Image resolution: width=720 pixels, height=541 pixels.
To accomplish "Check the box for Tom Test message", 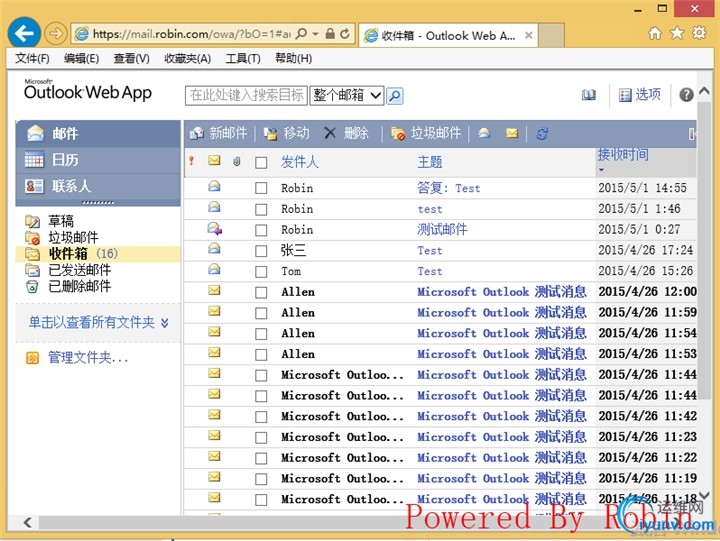I will click(x=261, y=272).
